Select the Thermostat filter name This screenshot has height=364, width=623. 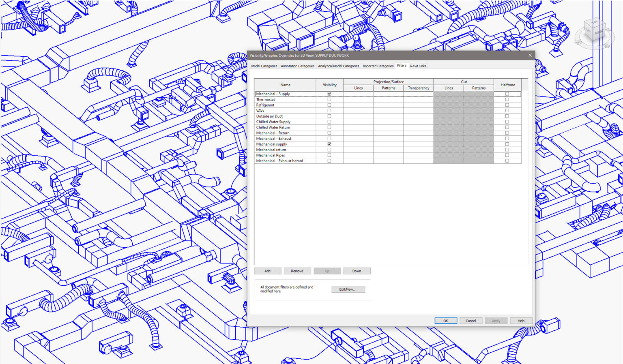click(x=266, y=99)
